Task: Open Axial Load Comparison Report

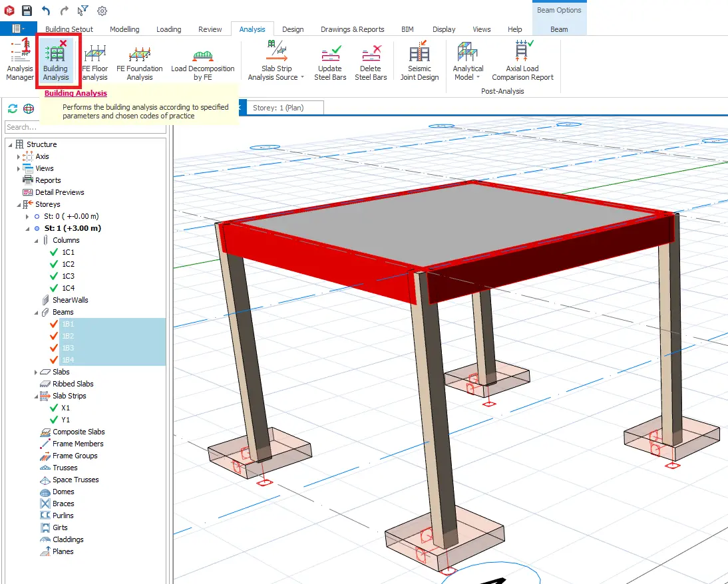Action: (x=522, y=61)
